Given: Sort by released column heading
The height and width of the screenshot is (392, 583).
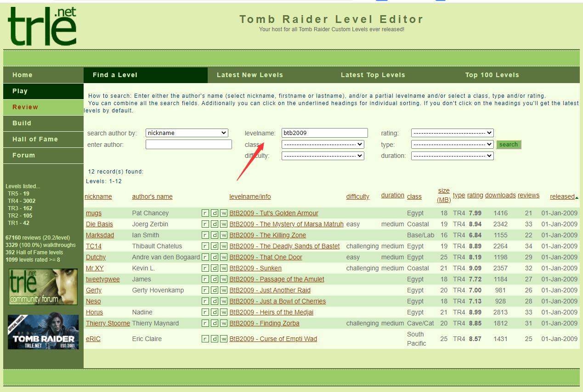Looking at the screenshot, I should click(562, 196).
